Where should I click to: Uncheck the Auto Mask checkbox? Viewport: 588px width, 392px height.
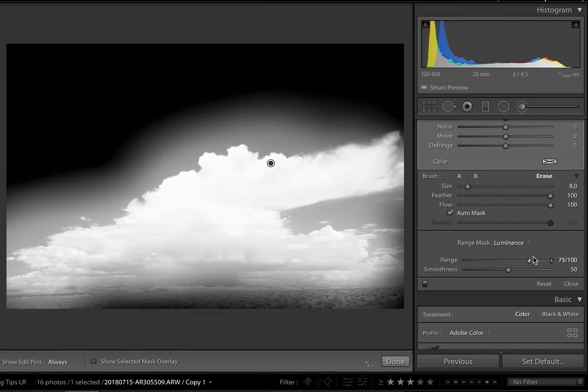(x=450, y=213)
